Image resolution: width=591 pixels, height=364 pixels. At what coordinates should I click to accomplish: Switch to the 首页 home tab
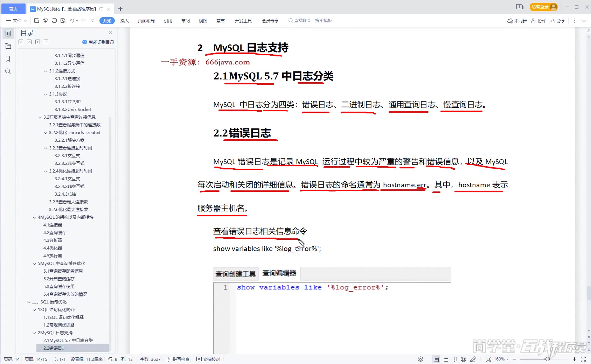pos(13,9)
